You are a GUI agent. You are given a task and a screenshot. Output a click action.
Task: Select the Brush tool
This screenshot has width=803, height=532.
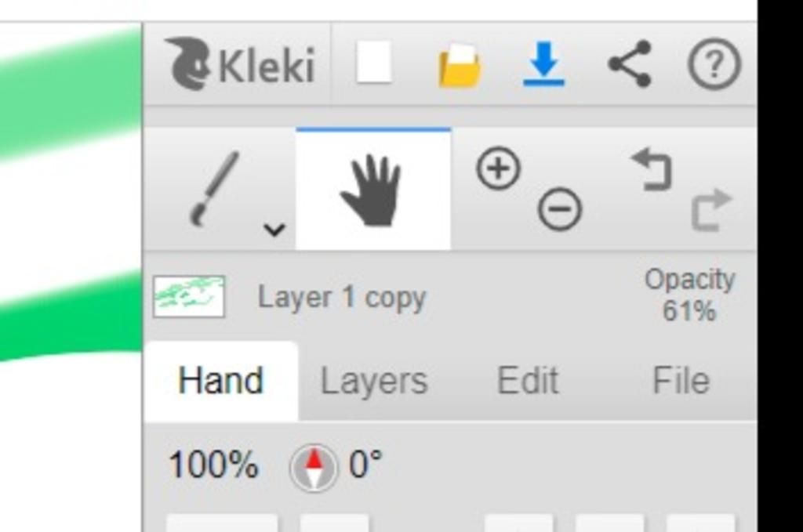(x=213, y=189)
